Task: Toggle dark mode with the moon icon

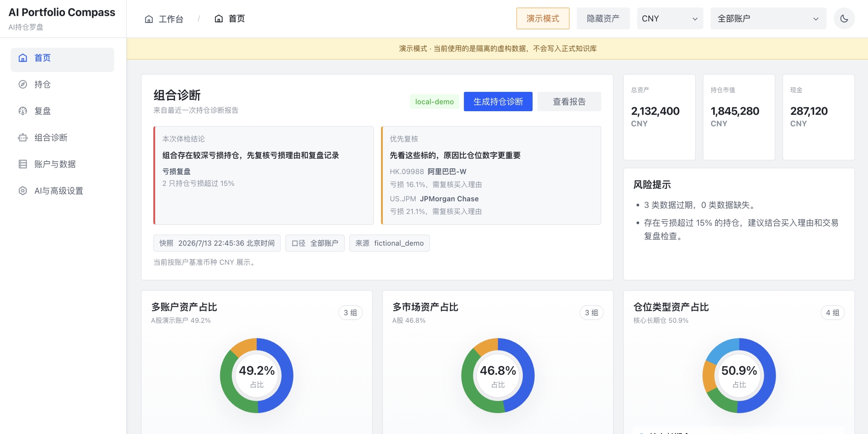Action: pos(844,18)
